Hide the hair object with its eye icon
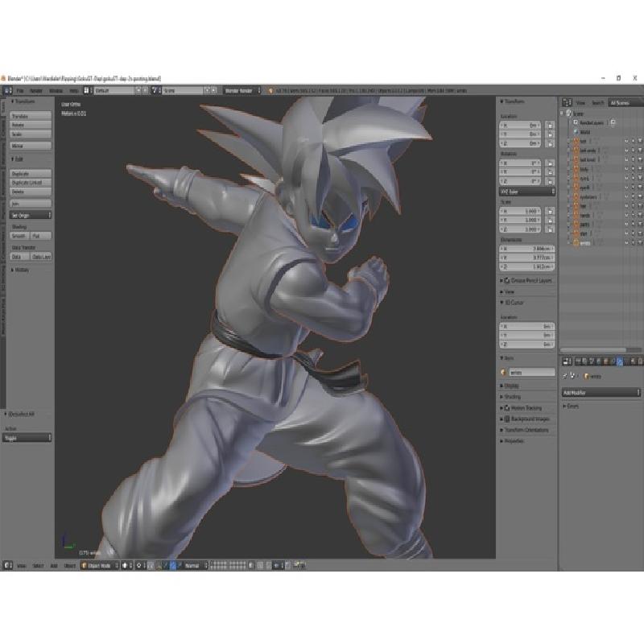Screen dimensions: 644x644 627,206
